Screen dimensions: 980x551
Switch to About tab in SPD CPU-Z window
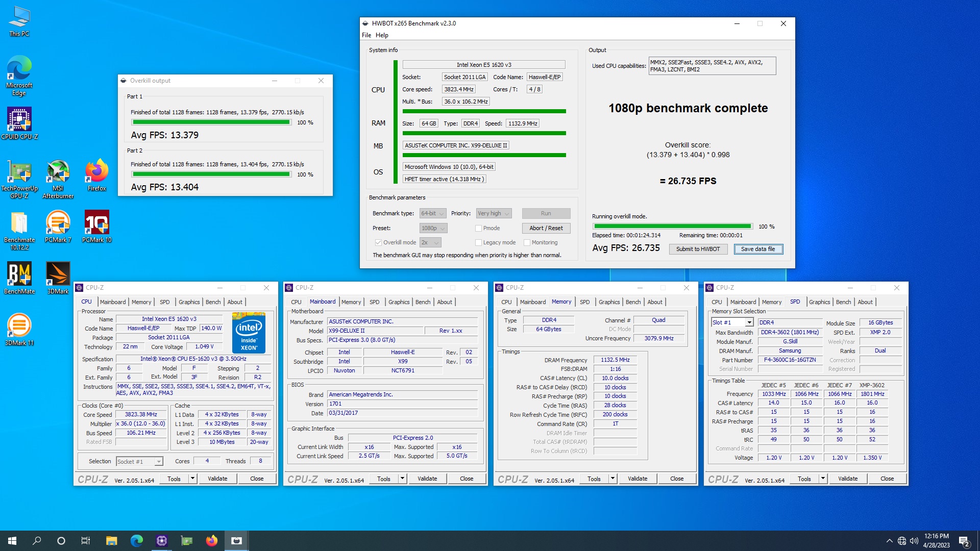point(865,302)
